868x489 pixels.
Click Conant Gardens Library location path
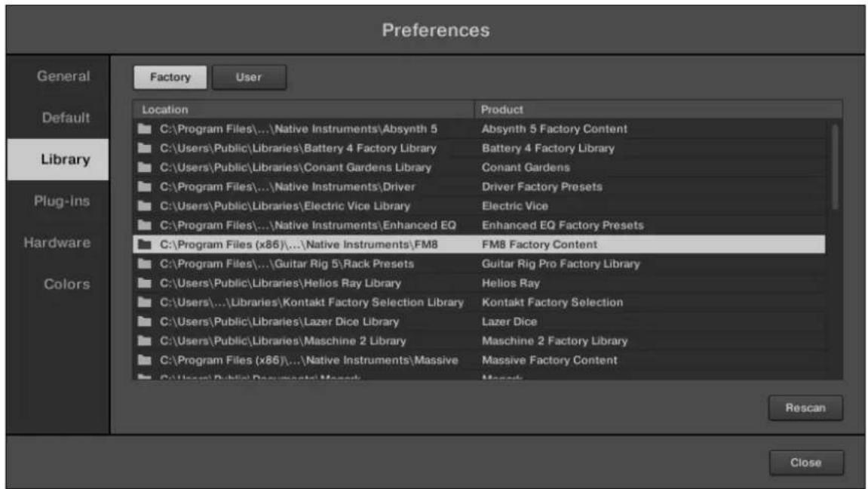(x=295, y=168)
